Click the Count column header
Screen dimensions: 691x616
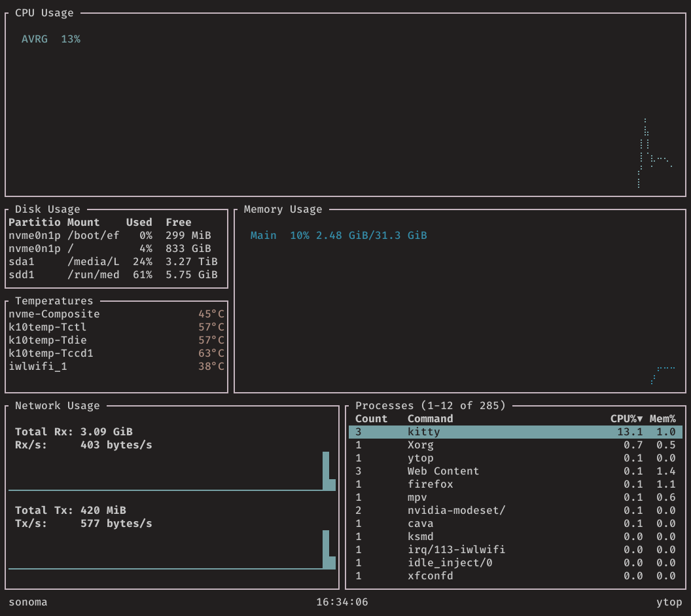pos(371,418)
